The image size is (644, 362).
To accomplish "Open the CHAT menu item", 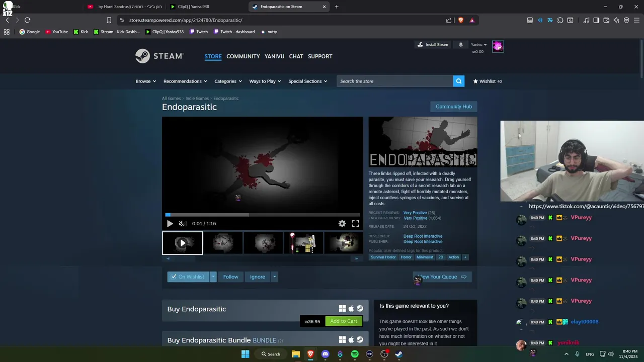I will point(296,56).
